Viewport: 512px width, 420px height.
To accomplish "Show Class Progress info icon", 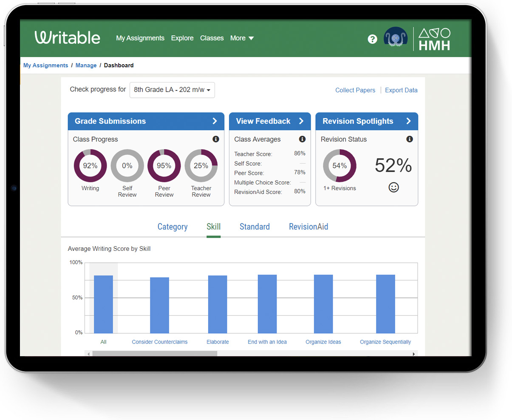I will 216,139.
